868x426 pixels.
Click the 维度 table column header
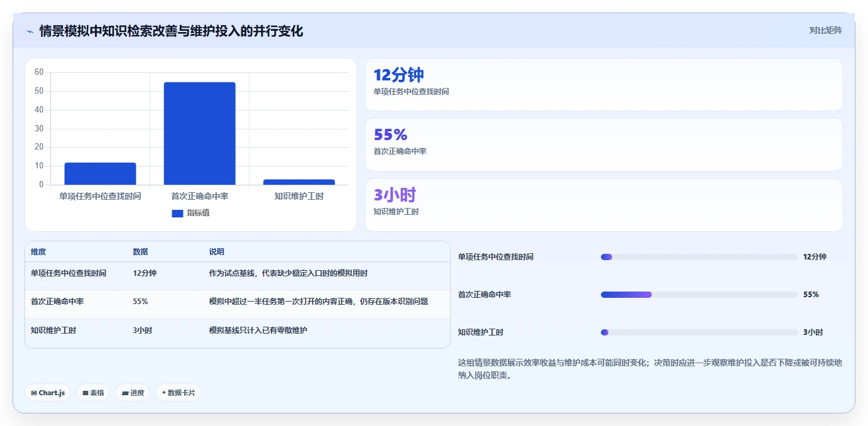pos(38,252)
